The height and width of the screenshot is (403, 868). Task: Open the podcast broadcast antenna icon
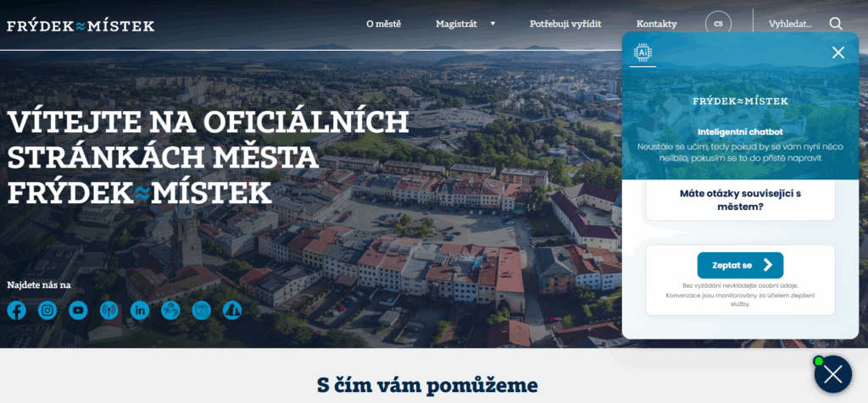coord(109,311)
